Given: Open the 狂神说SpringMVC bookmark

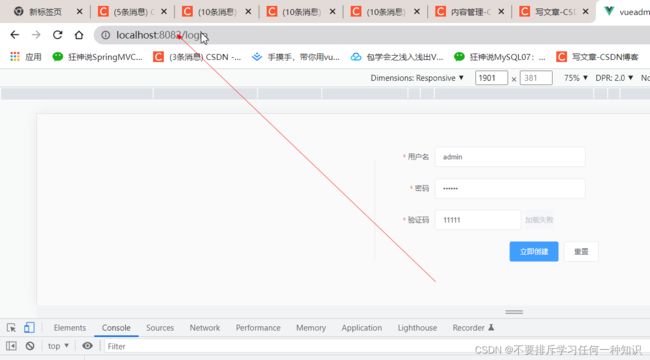Looking at the screenshot, I should [97, 57].
